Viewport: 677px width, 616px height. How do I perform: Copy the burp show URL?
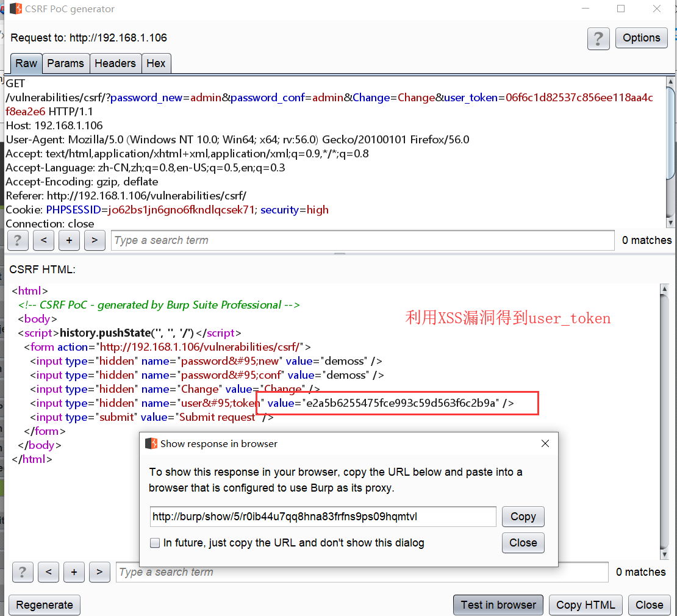(x=523, y=517)
